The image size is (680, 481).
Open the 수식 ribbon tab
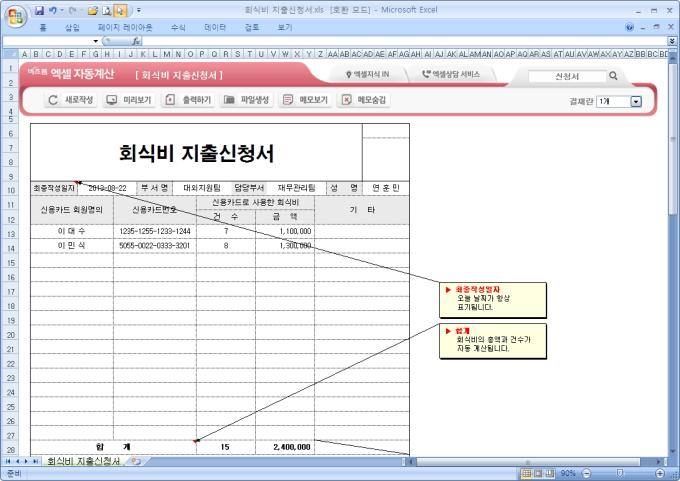click(x=178, y=27)
